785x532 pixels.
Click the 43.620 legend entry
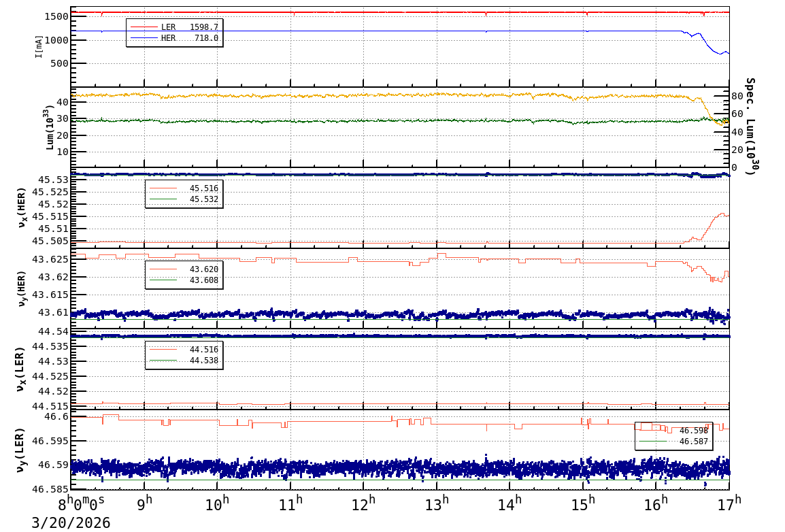[184, 269]
